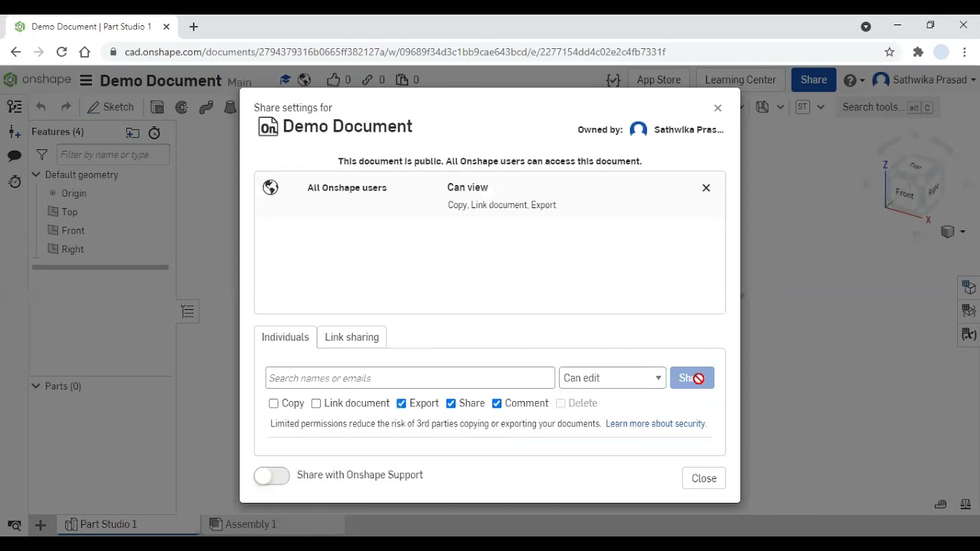This screenshot has height=551, width=980.
Task: Click the filter funnel icon
Action: (42, 155)
